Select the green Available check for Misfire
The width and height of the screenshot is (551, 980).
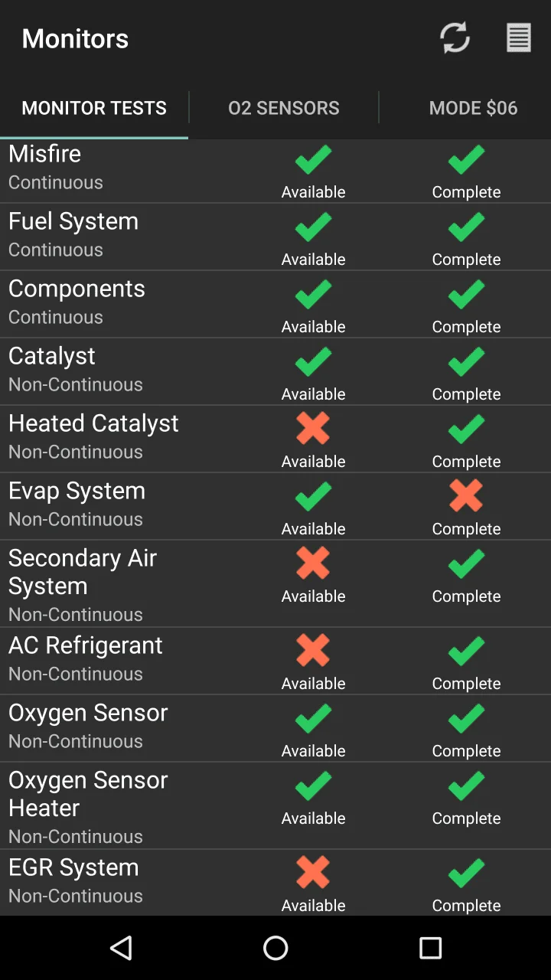point(313,159)
